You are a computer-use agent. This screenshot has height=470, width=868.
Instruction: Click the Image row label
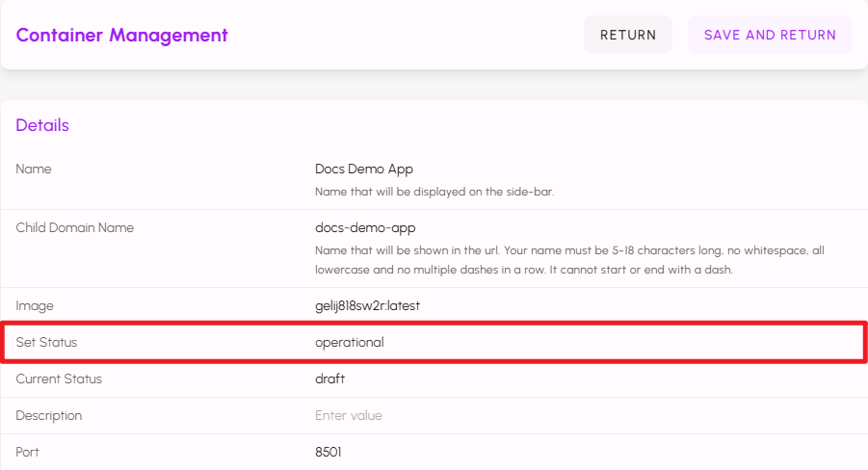coord(35,305)
